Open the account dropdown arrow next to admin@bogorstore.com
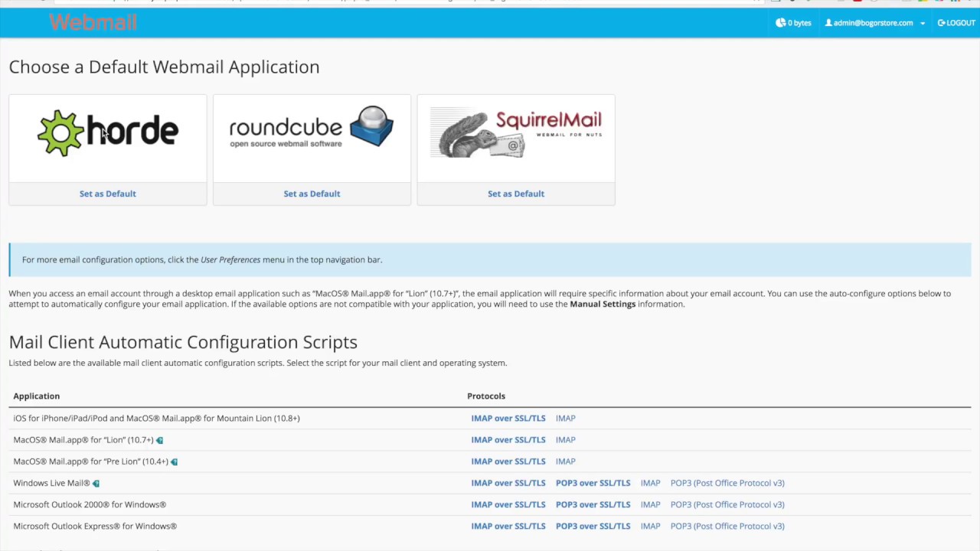Screen dimensions: 980x551 (x=922, y=24)
